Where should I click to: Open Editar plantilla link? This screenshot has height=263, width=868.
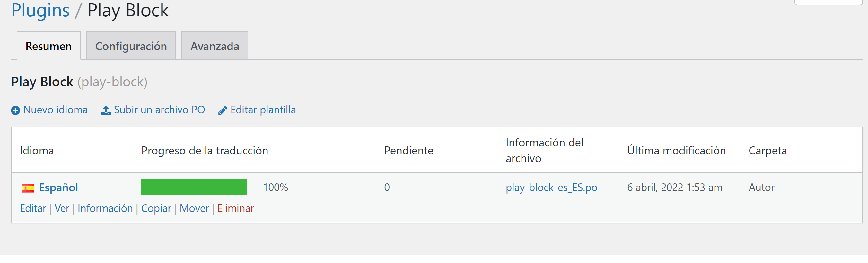(x=263, y=110)
